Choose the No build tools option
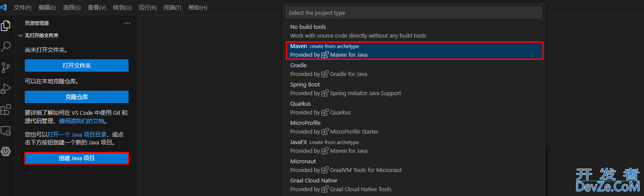 click(x=414, y=31)
